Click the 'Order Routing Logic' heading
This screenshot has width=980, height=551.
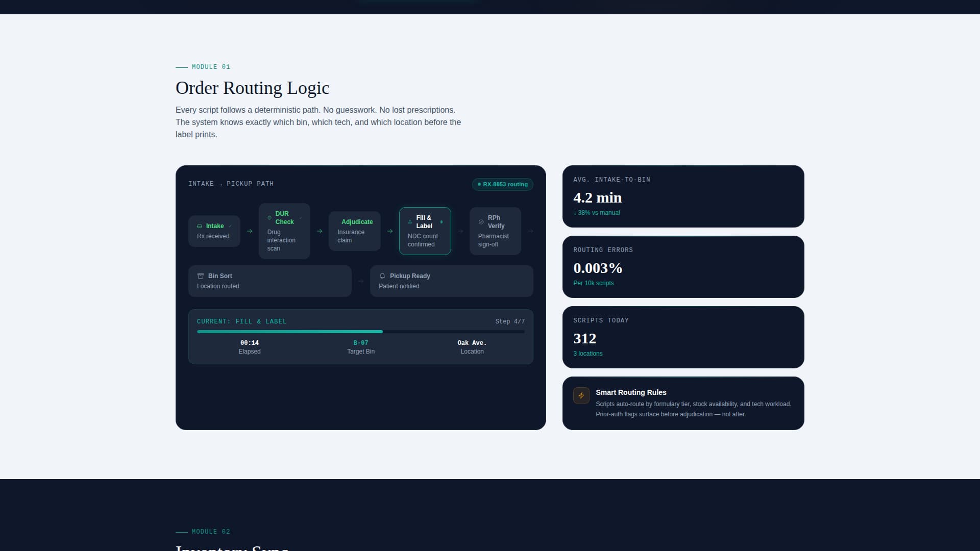point(253,88)
